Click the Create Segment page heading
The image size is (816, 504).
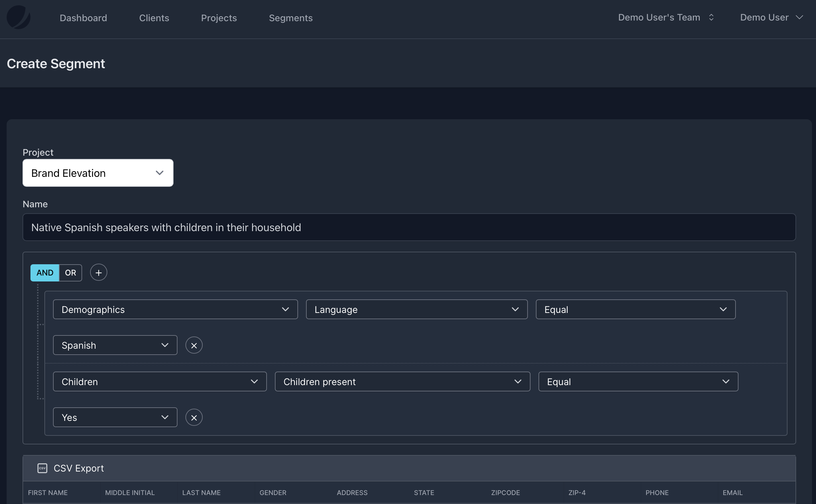tap(56, 63)
